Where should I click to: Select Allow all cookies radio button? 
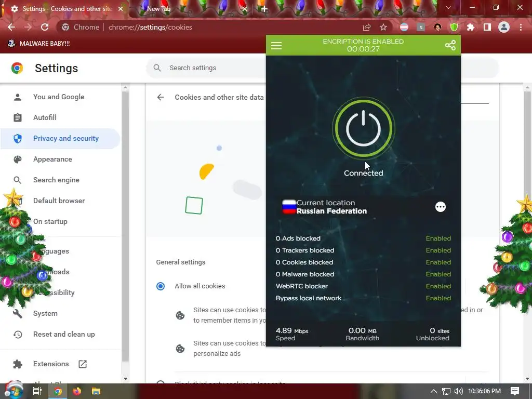point(161,286)
